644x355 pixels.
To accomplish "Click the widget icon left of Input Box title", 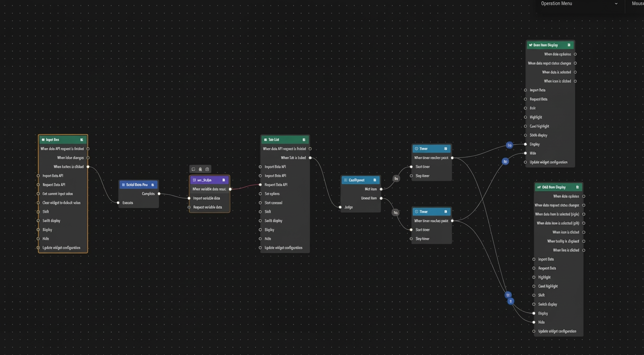I will tap(43, 140).
